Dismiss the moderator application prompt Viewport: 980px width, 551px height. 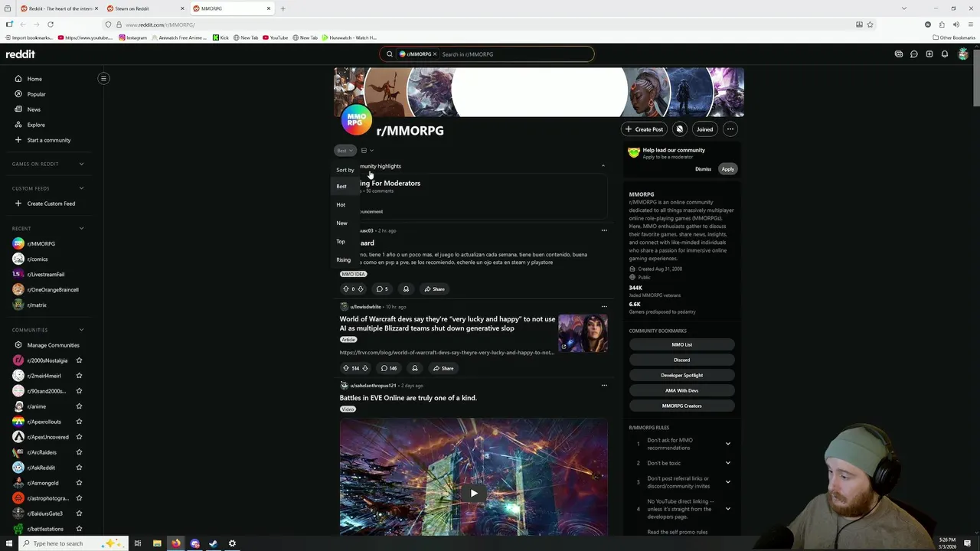coord(703,169)
